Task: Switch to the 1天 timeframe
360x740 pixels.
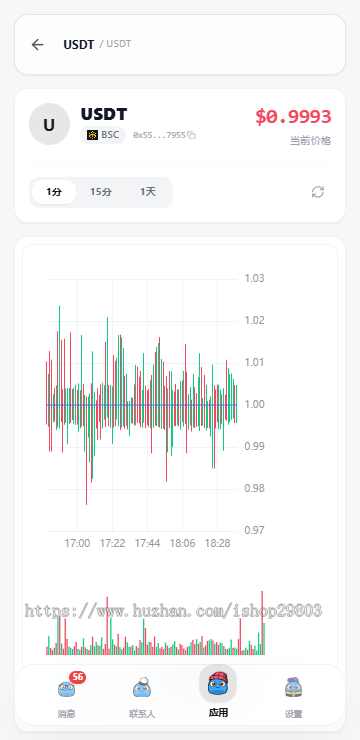Action: 148,192
